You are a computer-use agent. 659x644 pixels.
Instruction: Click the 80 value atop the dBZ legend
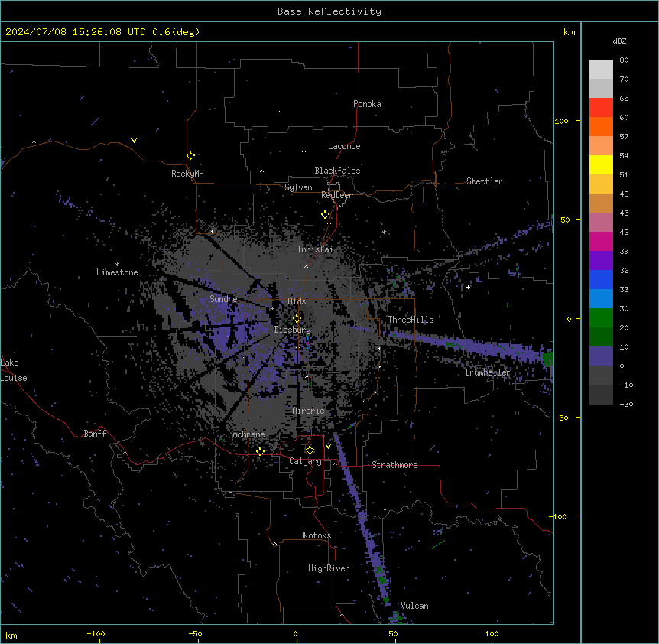pos(624,60)
